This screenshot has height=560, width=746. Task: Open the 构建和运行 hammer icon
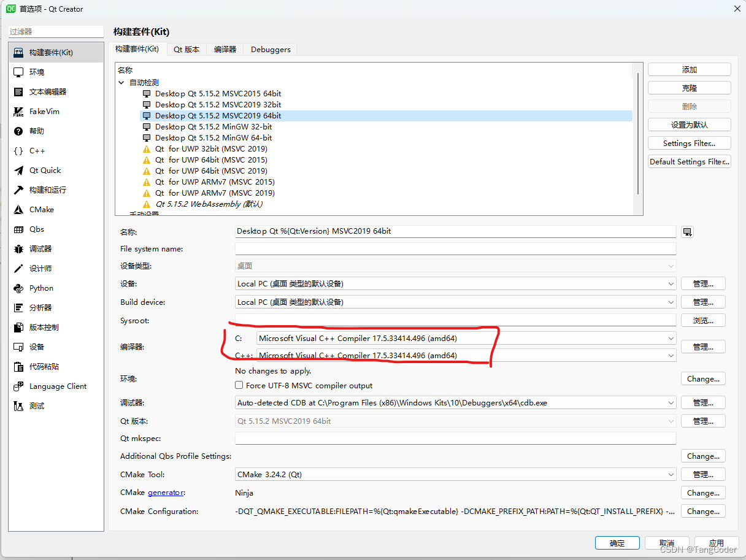click(18, 190)
